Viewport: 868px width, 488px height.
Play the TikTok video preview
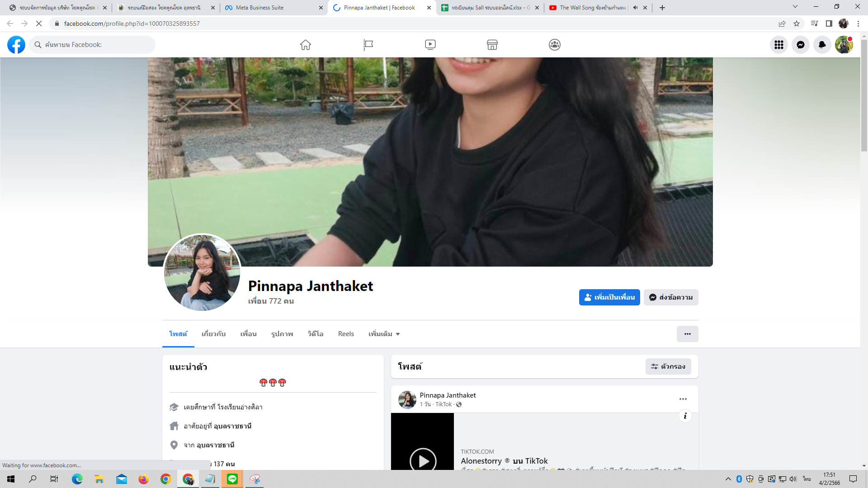[x=423, y=460]
